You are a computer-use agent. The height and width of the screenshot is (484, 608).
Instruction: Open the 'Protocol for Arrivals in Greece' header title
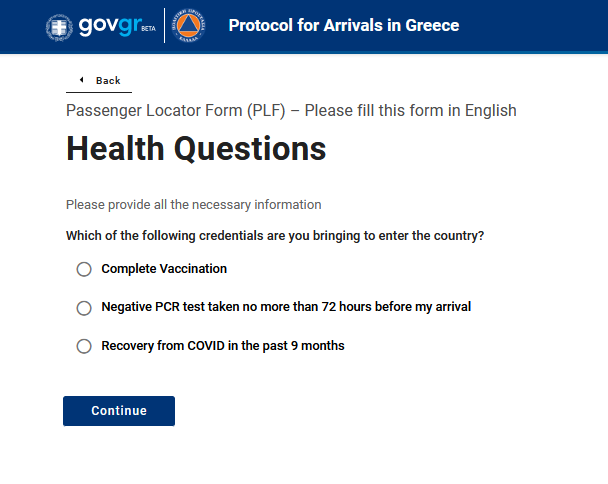click(x=344, y=25)
